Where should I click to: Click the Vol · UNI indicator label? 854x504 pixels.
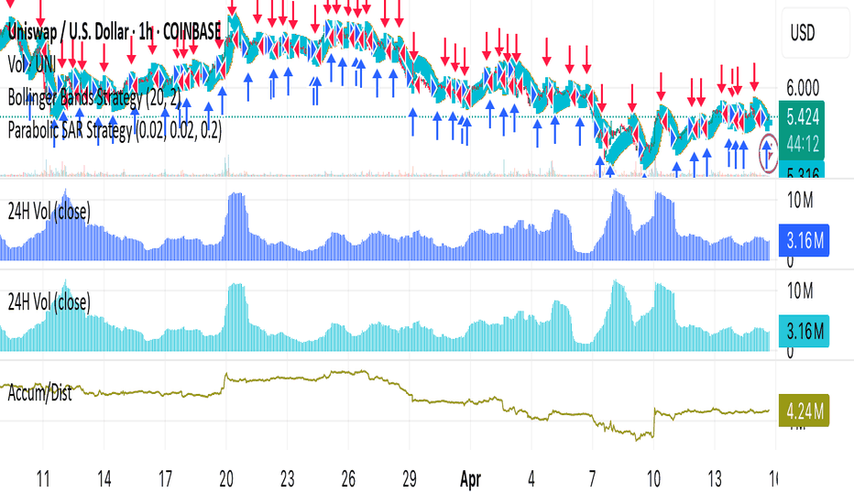point(31,65)
